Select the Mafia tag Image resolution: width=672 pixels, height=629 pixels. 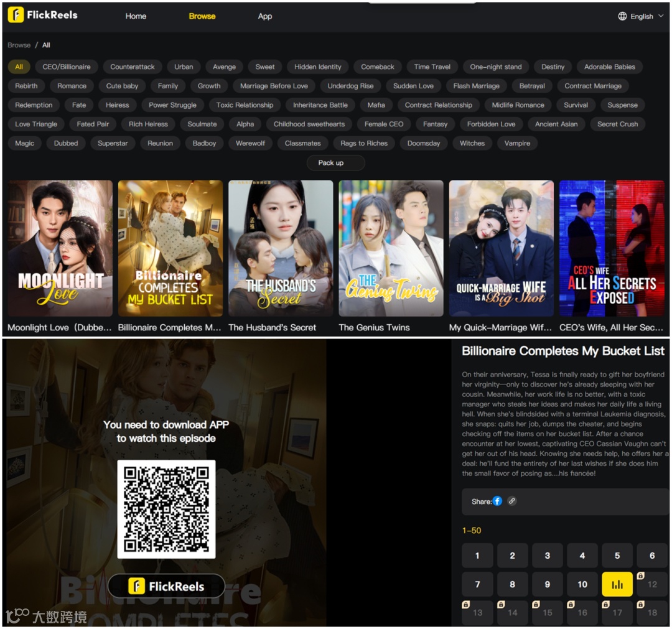[376, 105]
